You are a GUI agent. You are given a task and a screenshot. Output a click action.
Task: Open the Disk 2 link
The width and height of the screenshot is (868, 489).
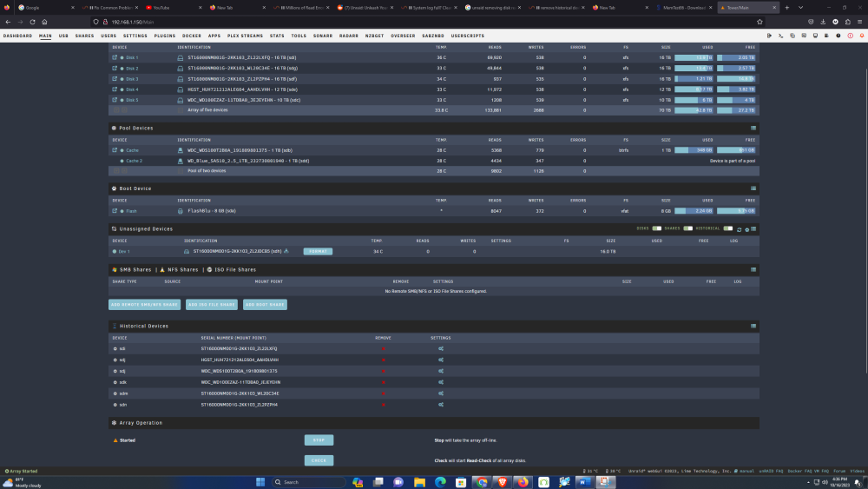point(132,68)
